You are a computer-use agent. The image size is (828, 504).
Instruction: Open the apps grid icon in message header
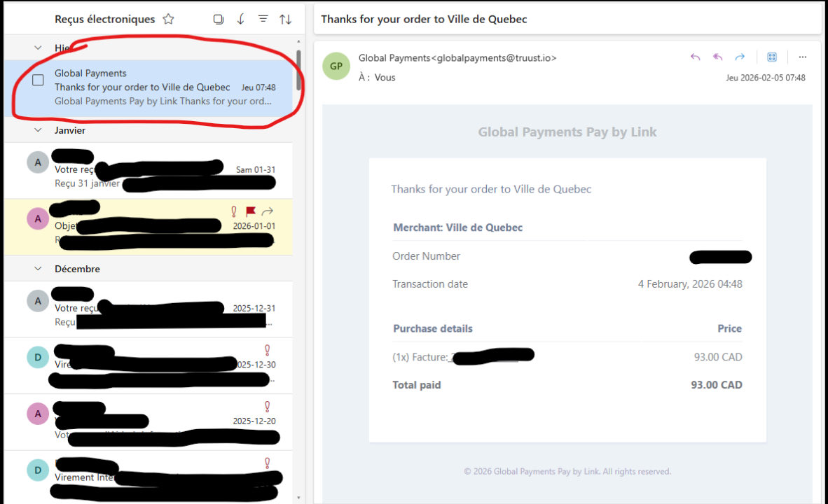[x=772, y=57]
